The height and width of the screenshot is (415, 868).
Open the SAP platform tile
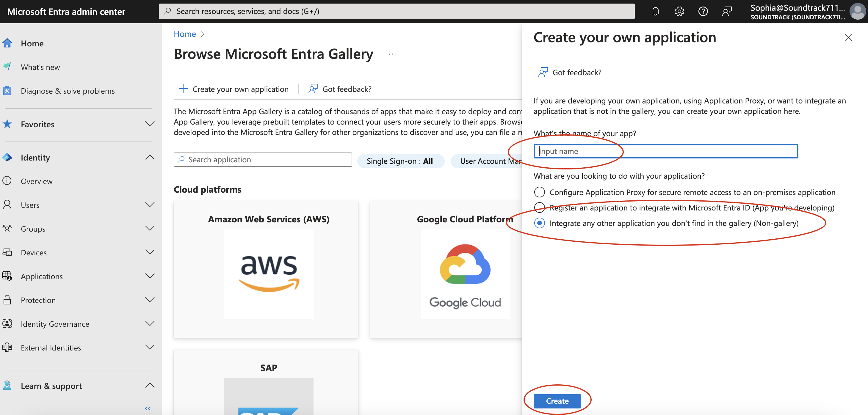click(266, 382)
